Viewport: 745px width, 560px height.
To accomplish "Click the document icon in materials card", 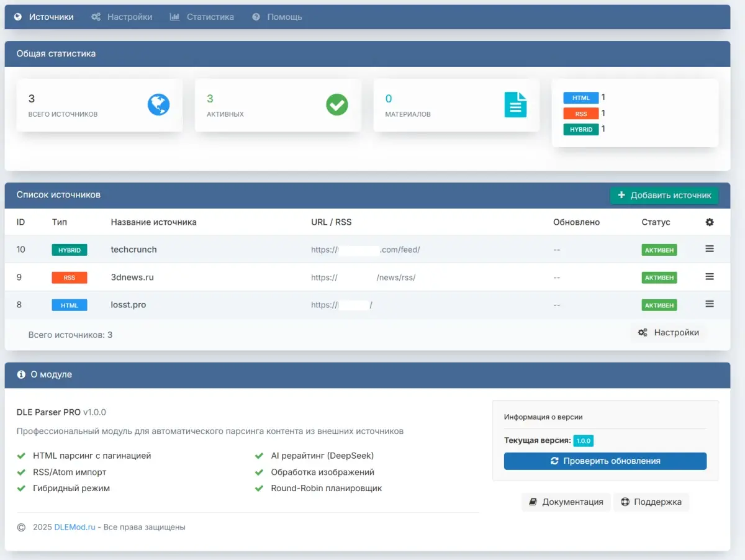I will (x=515, y=104).
